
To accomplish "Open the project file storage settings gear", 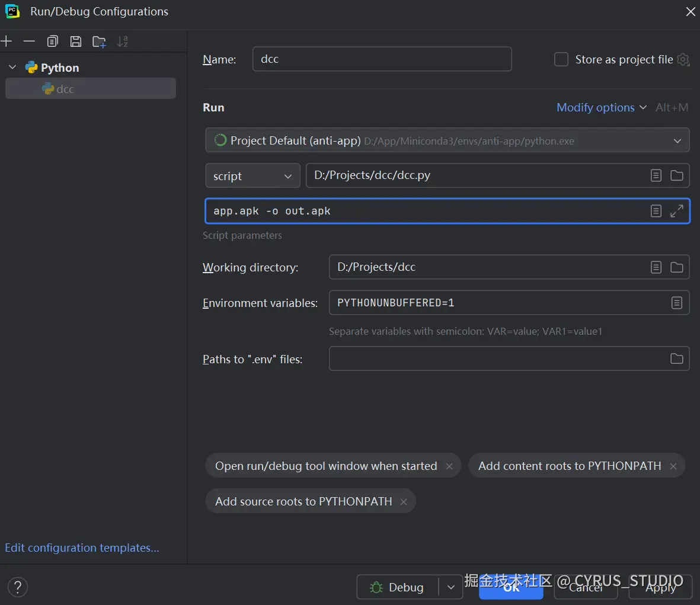I will [683, 59].
